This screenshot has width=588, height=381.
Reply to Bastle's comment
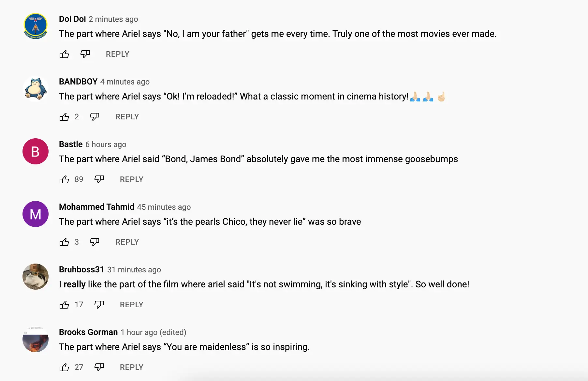[x=131, y=179]
